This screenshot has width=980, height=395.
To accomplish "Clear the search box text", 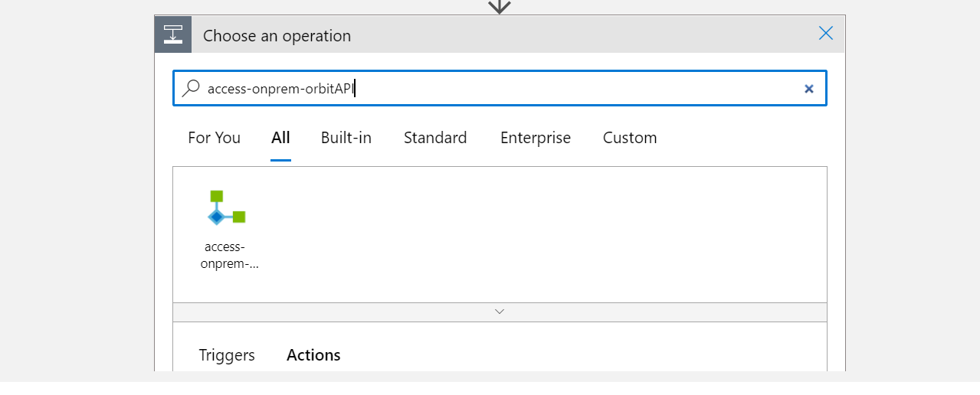I will [x=808, y=89].
